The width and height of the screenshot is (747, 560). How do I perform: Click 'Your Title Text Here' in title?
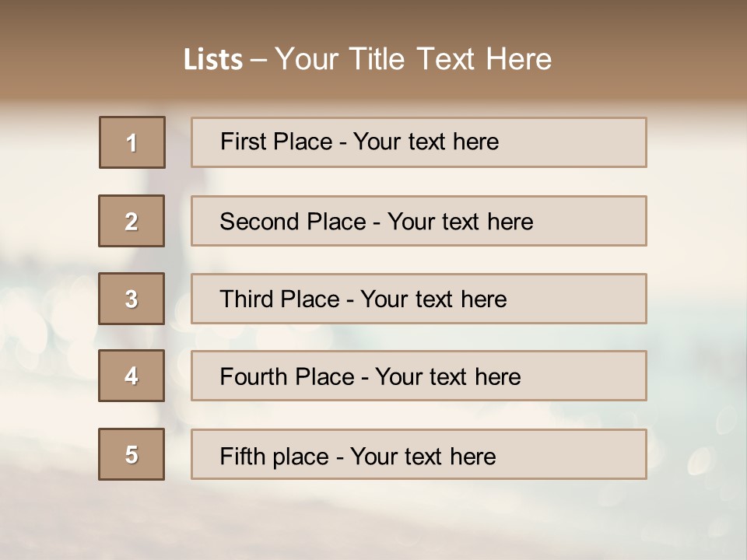(x=413, y=59)
